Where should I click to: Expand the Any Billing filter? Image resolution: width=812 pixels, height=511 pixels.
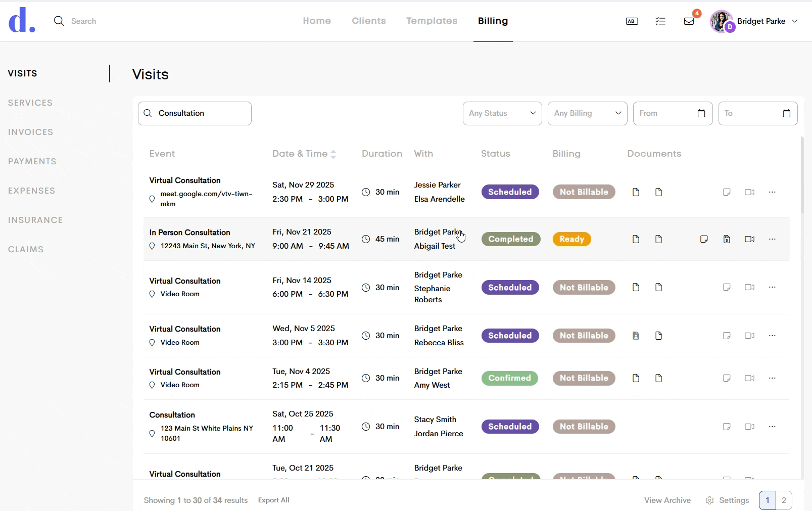tap(587, 113)
